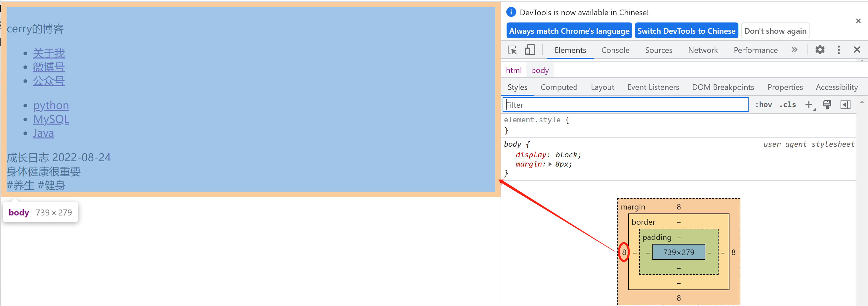Activate the inspect element picker icon
The height and width of the screenshot is (306, 868).
pos(512,50)
